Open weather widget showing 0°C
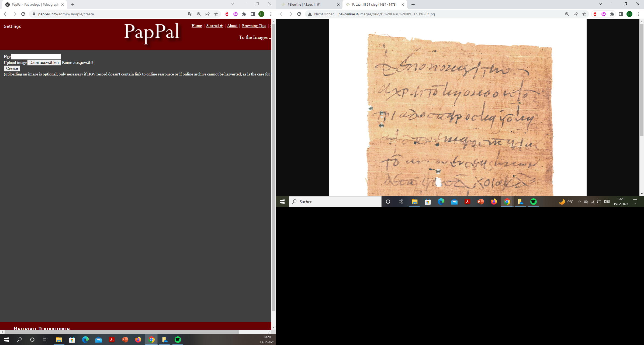Viewport: 644px width, 345px height. click(x=566, y=202)
